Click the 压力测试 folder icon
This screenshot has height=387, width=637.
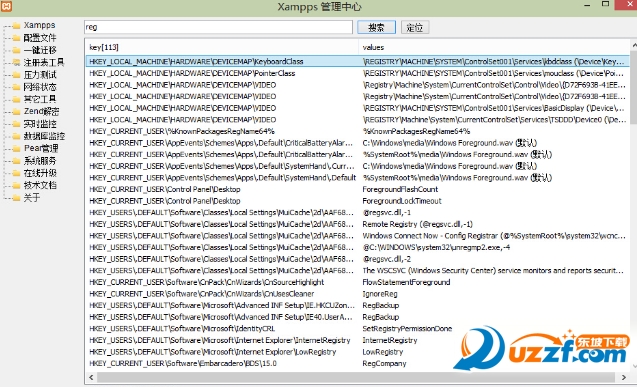(16, 75)
